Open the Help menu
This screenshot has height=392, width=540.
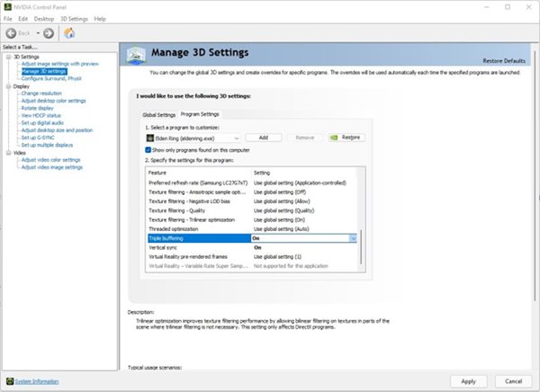[x=100, y=19]
